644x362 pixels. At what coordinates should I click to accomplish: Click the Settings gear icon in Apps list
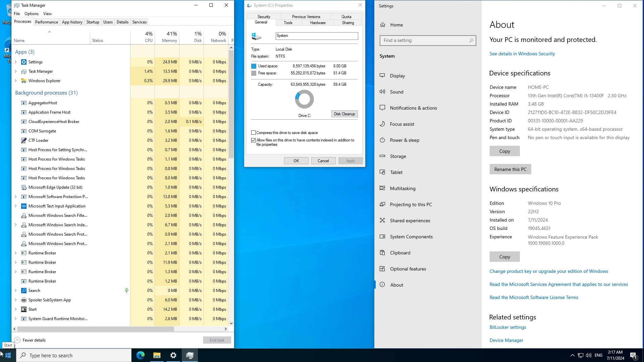24,62
